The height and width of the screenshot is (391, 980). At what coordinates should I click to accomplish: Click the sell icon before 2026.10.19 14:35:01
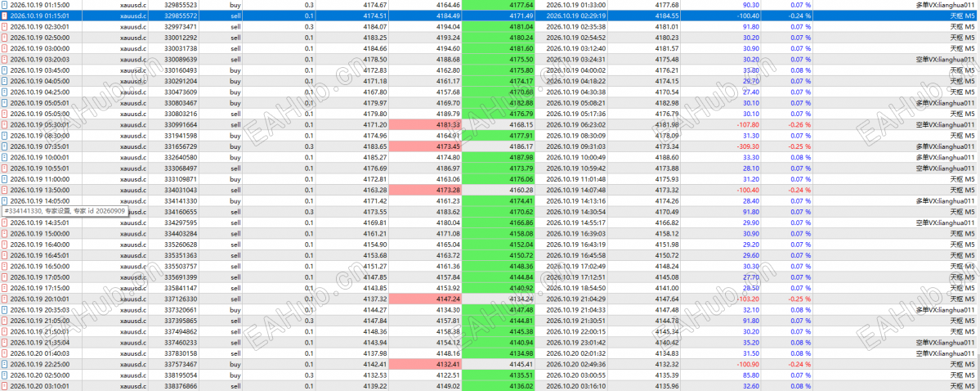[x=5, y=222]
